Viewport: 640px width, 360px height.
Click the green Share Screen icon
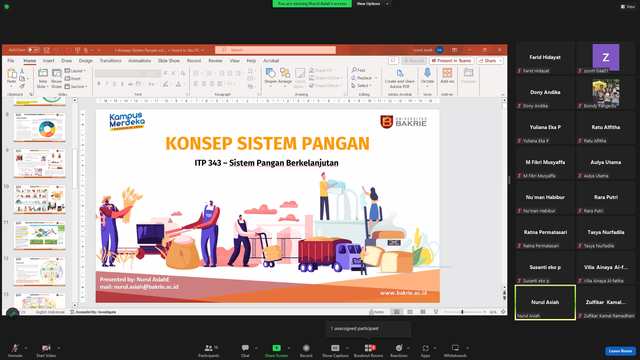click(x=276, y=348)
